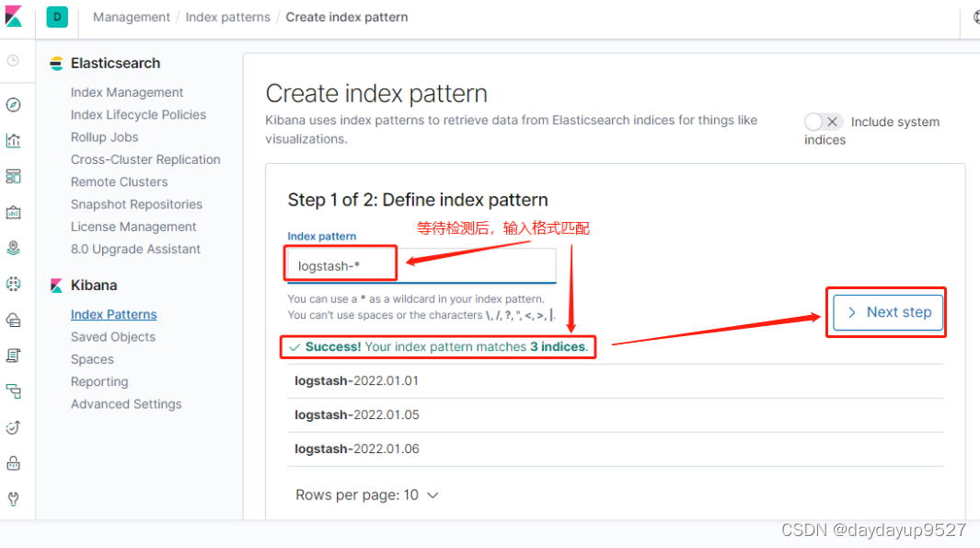Screen dimensions: 980x548
Task: Open Infrastructure icon in sidebar
Action: pyautogui.click(x=13, y=321)
